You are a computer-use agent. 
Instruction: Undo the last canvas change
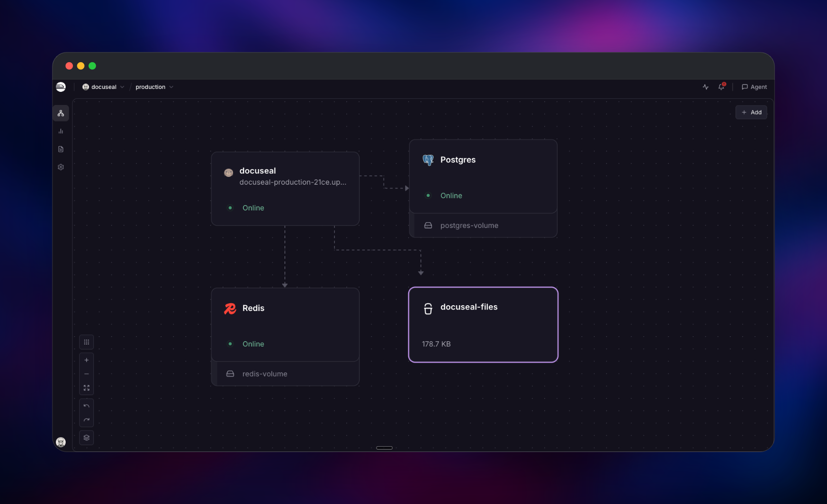[x=87, y=406]
